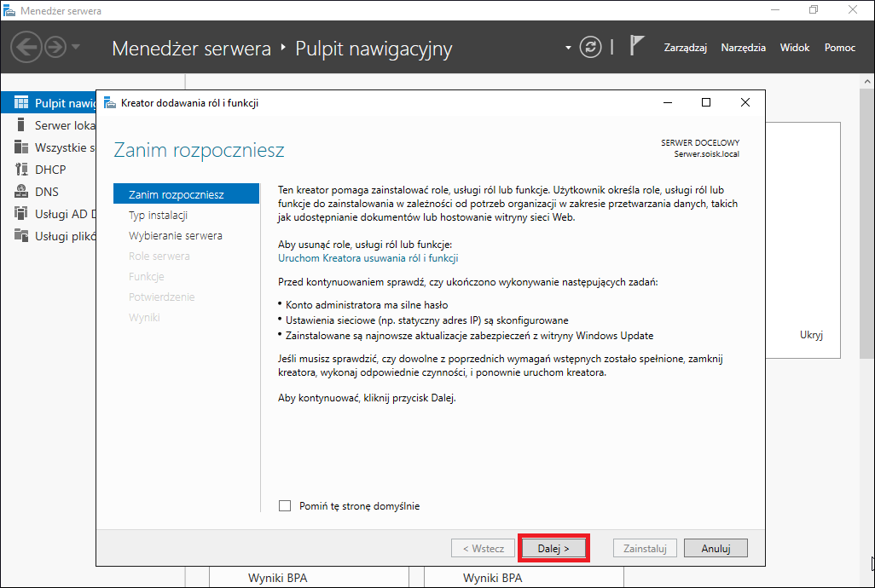Click the forward navigation arrow in Server Manager
Screen dimensions: 875x588
55,48
